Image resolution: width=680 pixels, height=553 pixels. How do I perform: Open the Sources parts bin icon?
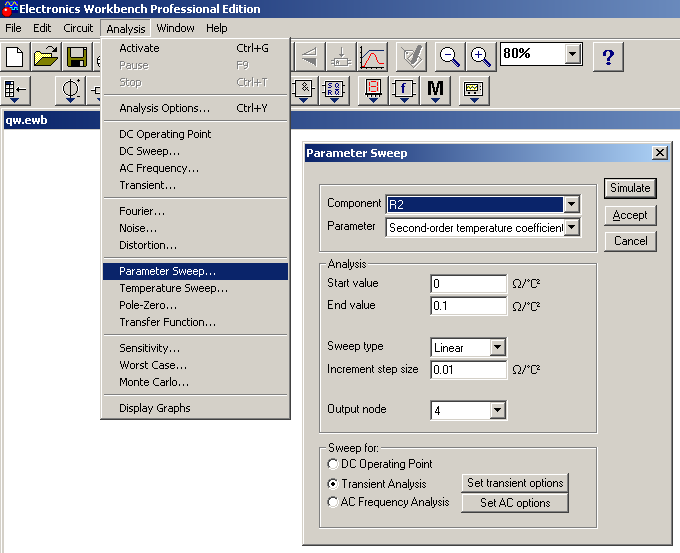pos(70,91)
